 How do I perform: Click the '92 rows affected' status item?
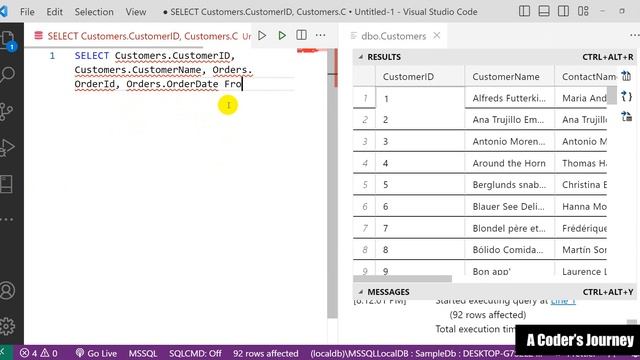[x=265, y=353]
